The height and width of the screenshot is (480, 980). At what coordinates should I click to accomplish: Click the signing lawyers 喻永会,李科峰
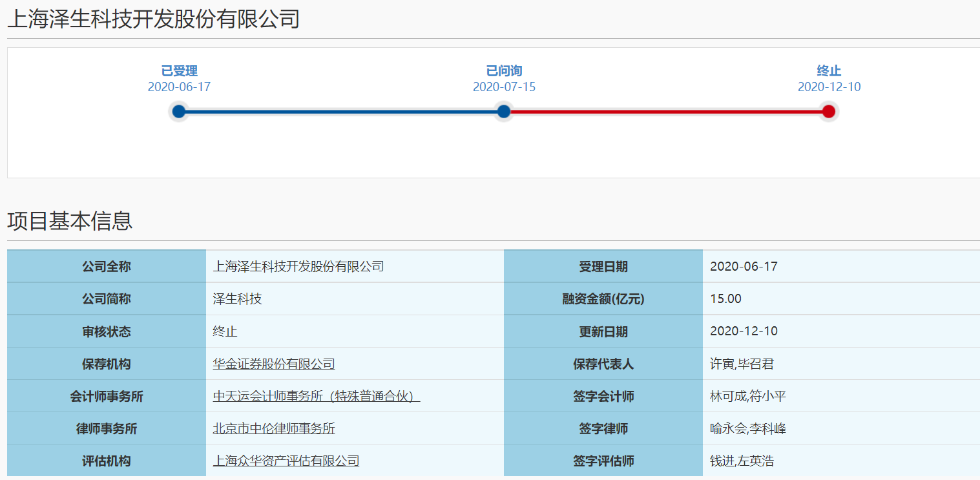[x=747, y=428]
